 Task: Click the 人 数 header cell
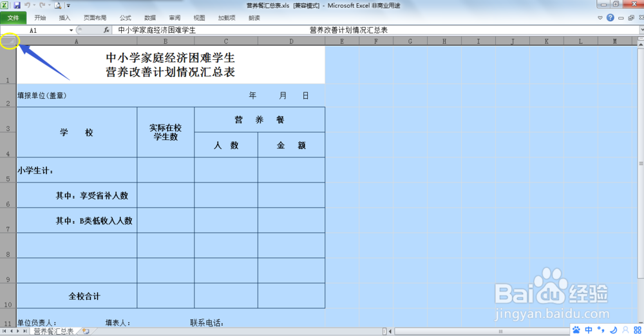[x=226, y=144]
